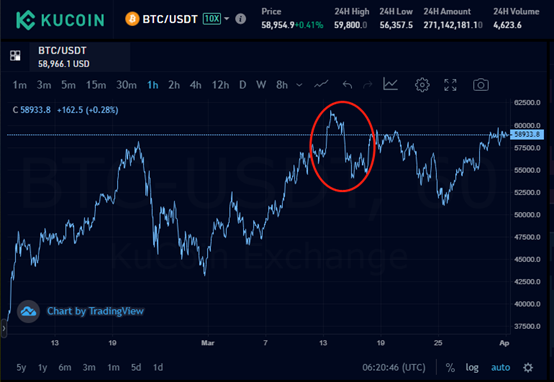This screenshot has width=554, height=382.
Task: Switch to the 15m interval
Action: coord(96,85)
